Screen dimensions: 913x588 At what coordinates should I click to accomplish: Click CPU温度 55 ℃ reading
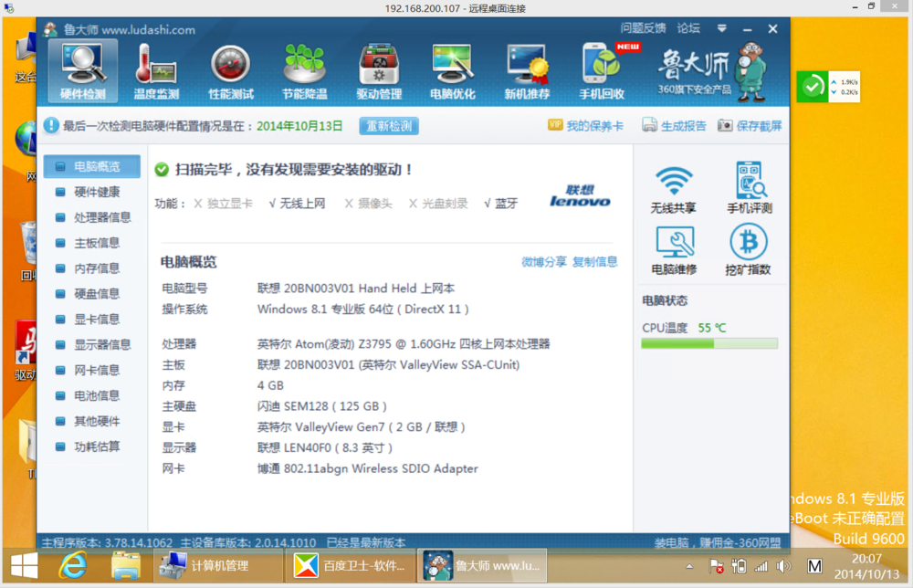684,328
